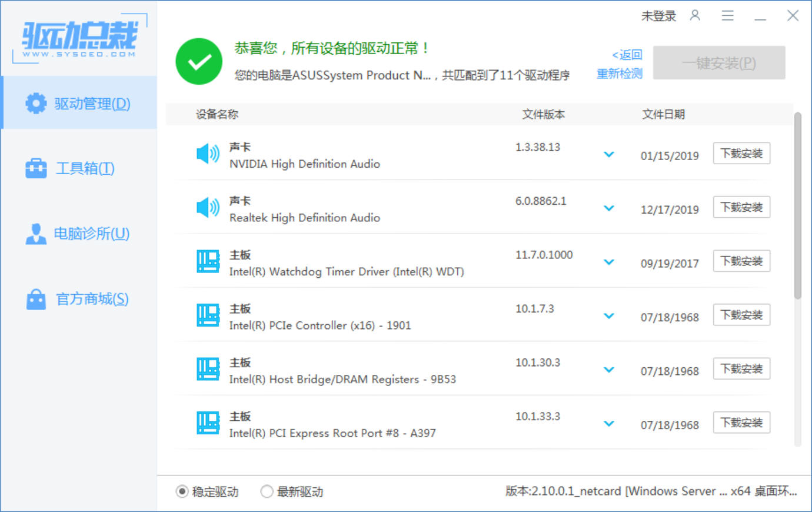
Task: Click the Realtek High Definition Audio device name
Action: tap(305, 218)
